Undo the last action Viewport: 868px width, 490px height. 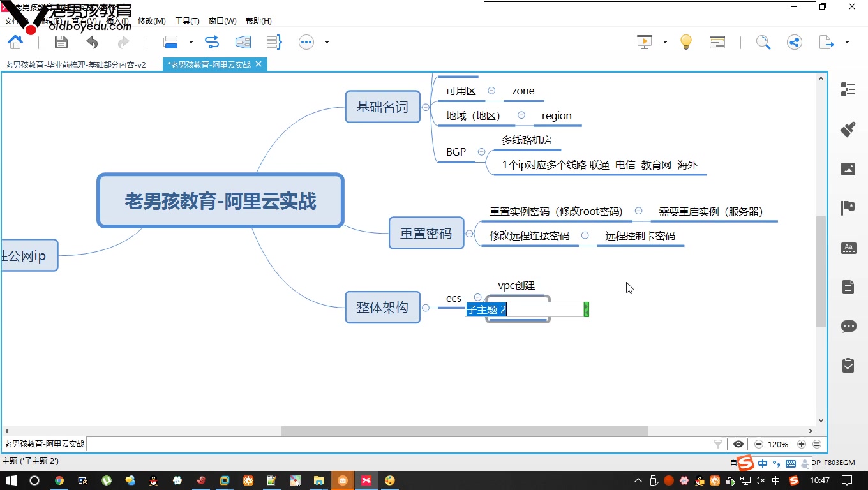pyautogui.click(x=93, y=42)
